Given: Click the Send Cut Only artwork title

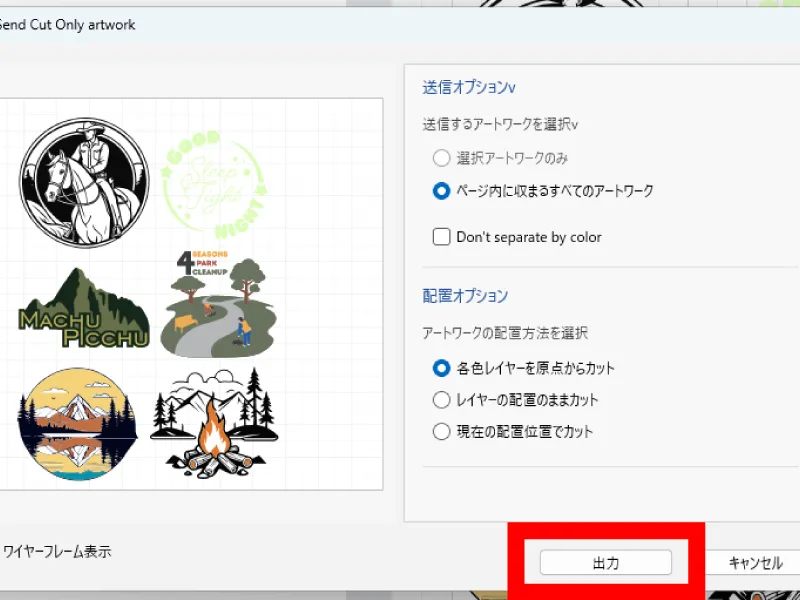Looking at the screenshot, I should [67, 24].
